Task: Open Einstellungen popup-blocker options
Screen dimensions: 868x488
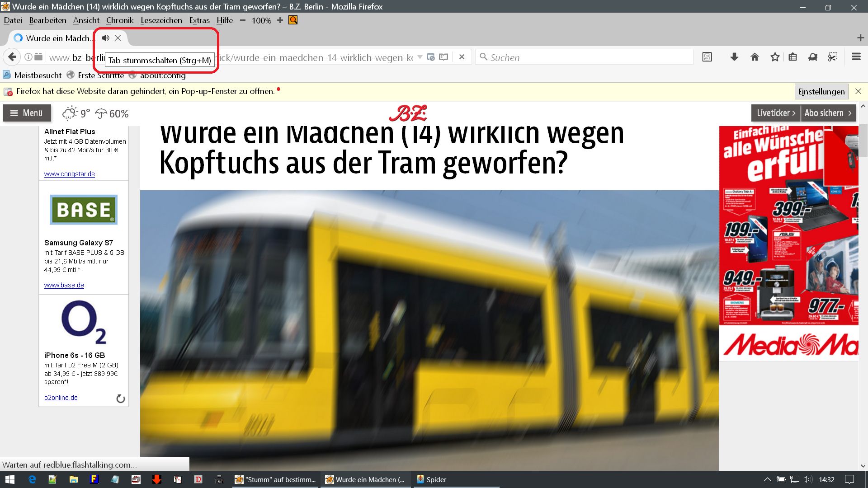Action: tap(821, 92)
